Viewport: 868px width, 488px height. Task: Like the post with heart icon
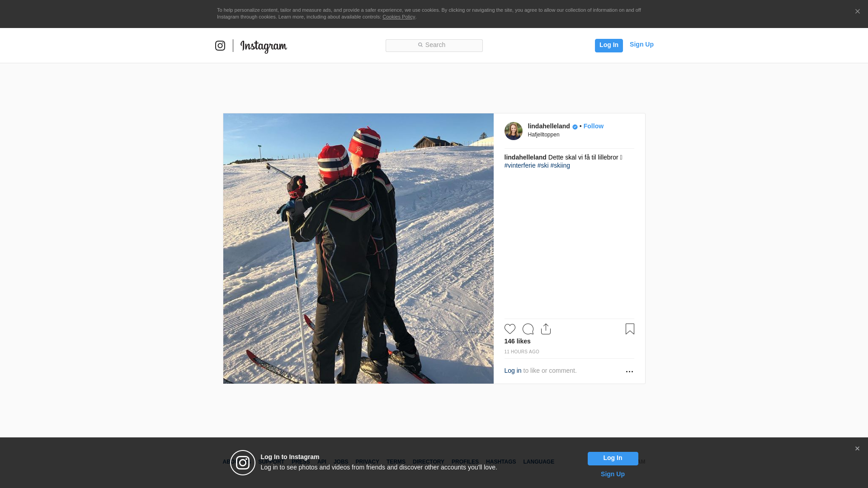(510, 329)
